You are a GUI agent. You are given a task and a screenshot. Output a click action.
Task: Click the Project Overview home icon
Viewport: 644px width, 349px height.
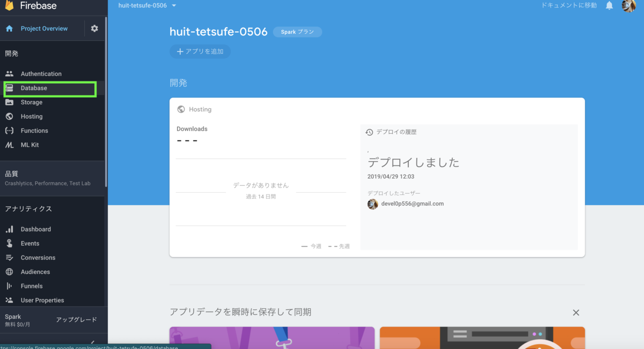point(9,28)
